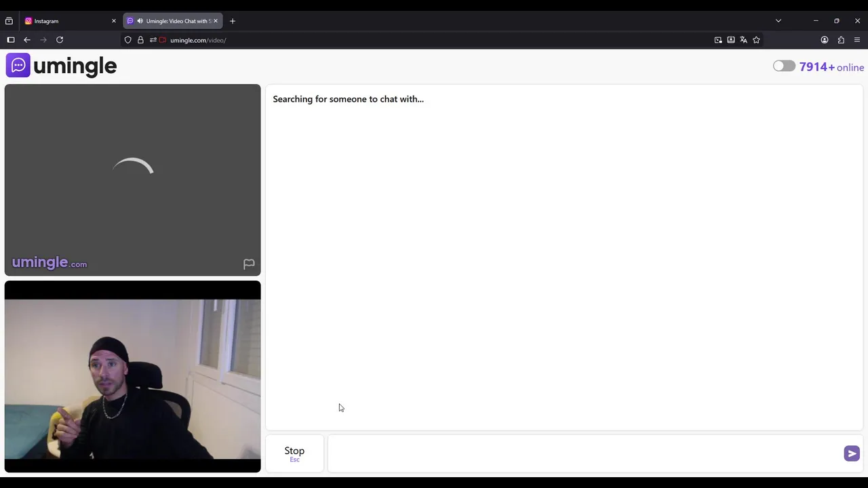Close the Instagram tab

(113, 21)
